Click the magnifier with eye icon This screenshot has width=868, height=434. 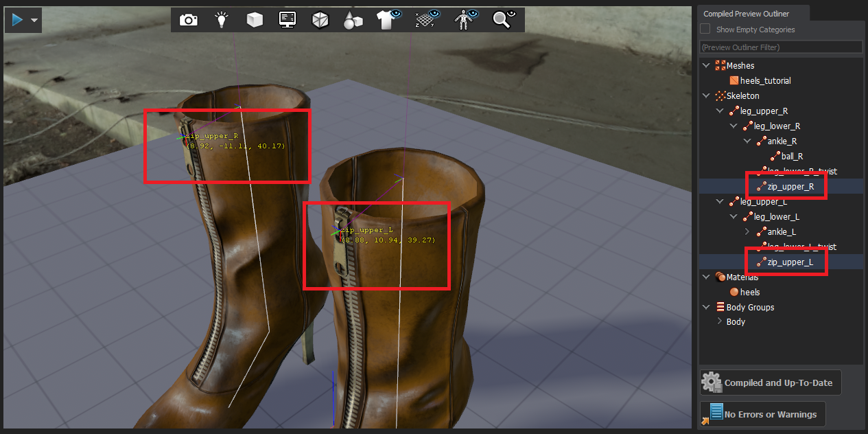click(504, 19)
